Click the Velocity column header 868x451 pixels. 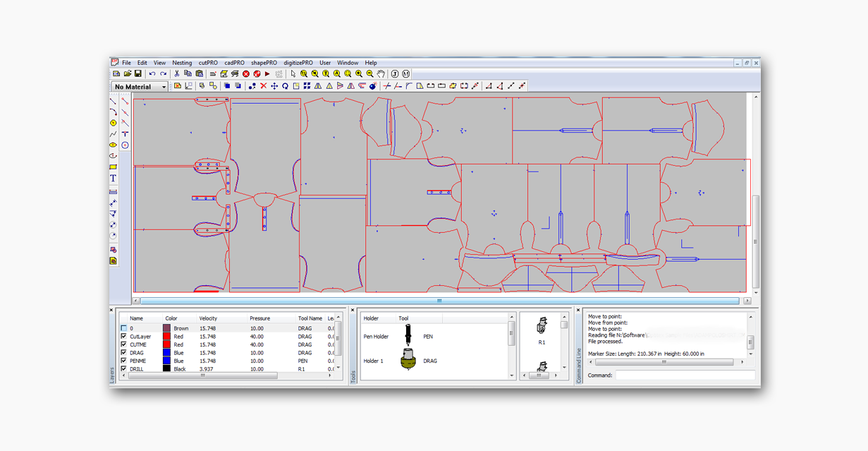point(208,318)
